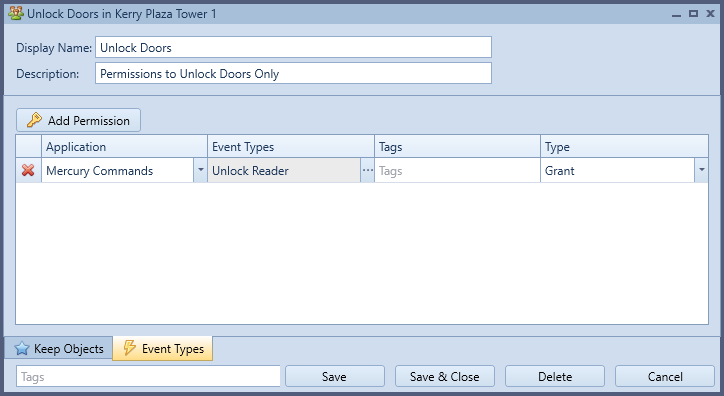
Task: Click Save & Close button
Action: pyautogui.click(x=445, y=377)
